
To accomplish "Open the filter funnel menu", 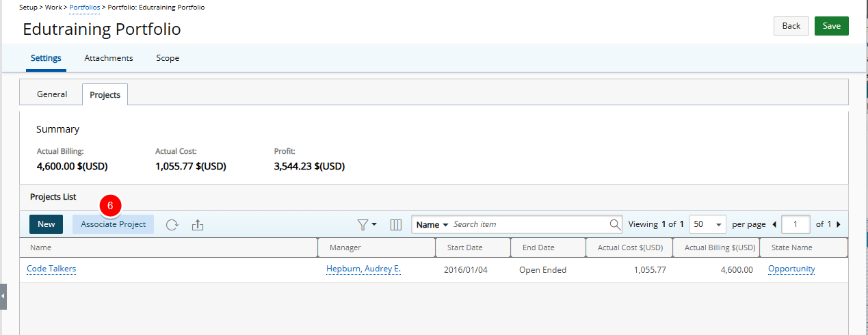I will tap(367, 224).
